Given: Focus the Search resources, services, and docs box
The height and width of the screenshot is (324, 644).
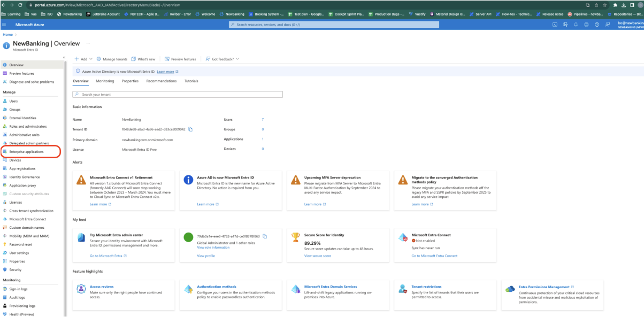Looking at the screenshot, I should [334, 25].
